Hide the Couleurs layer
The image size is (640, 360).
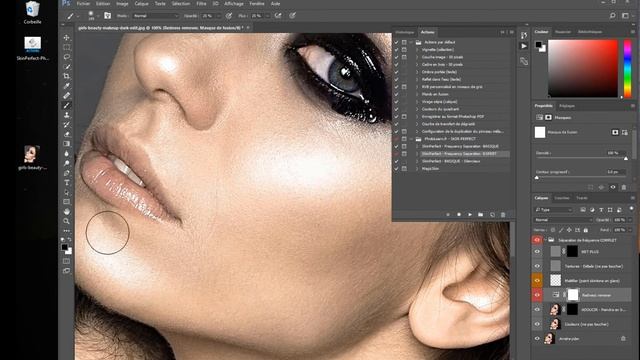point(537,324)
